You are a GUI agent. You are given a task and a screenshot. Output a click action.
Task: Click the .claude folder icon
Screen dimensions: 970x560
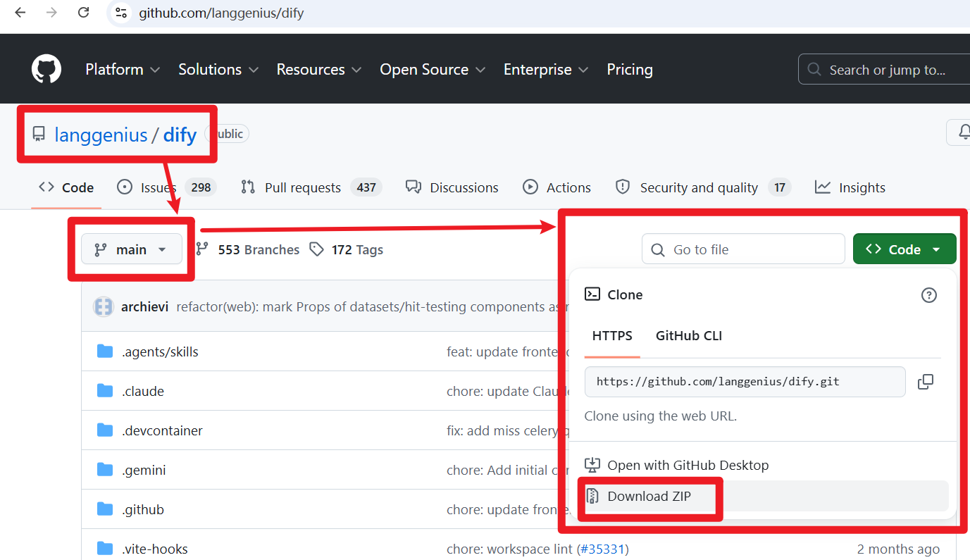pos(105,391)
